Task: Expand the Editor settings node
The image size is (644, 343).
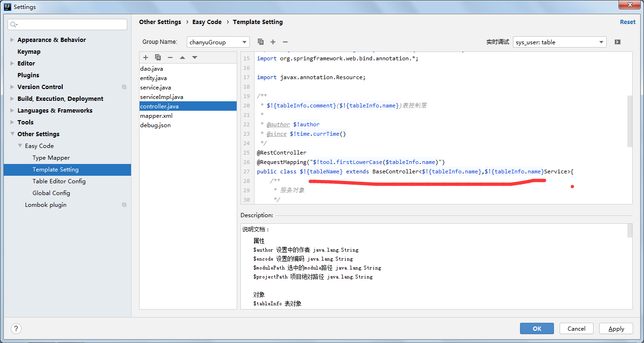Action: [12, 63]
